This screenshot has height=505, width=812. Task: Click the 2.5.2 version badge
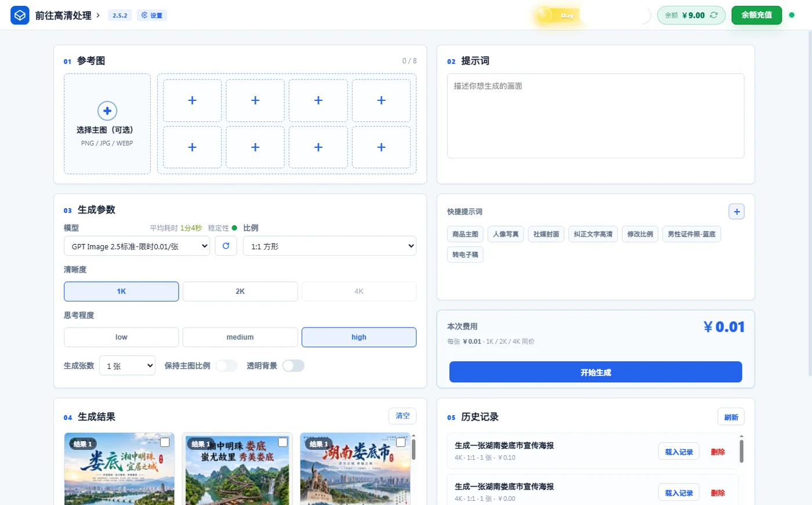120,16
